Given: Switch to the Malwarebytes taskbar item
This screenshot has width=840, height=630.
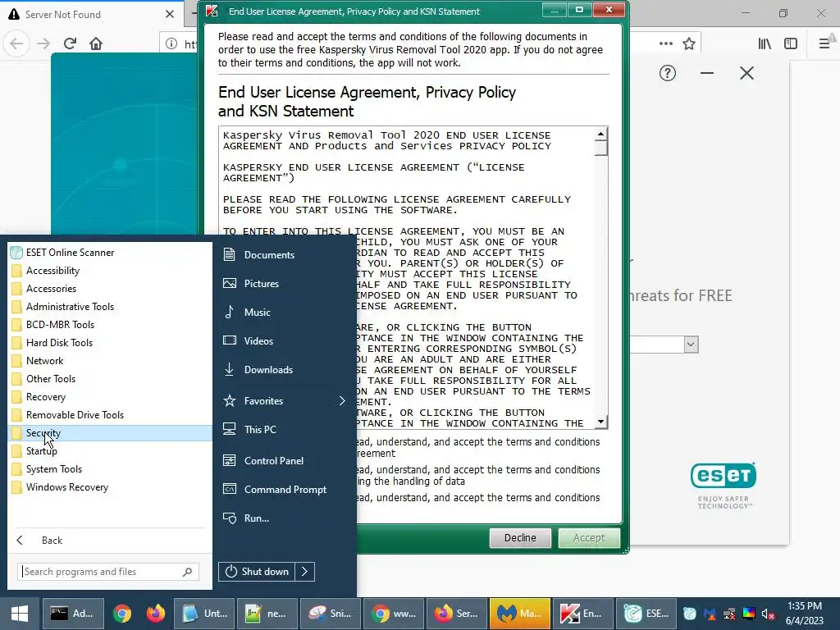Looking at the screenshot, I should (519, 614).
